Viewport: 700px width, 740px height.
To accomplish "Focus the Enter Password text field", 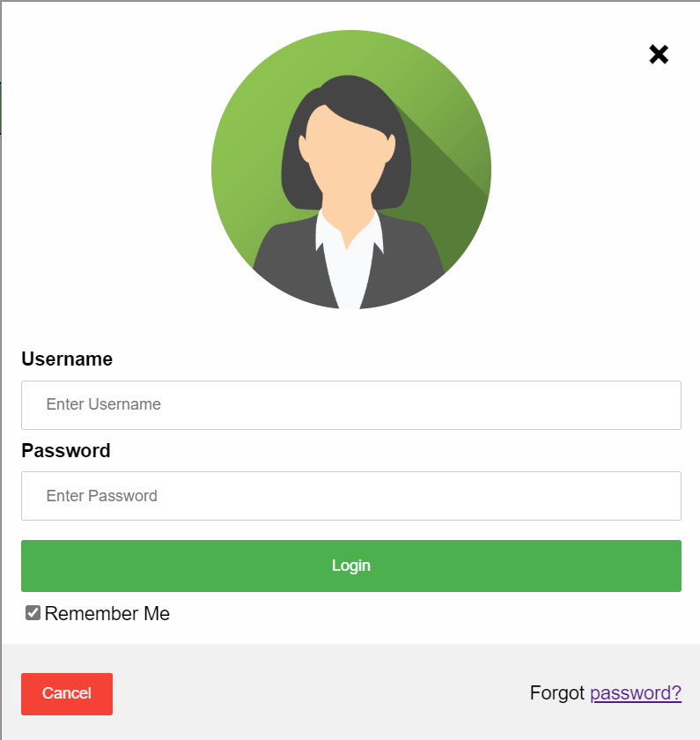I will point(351,496).
